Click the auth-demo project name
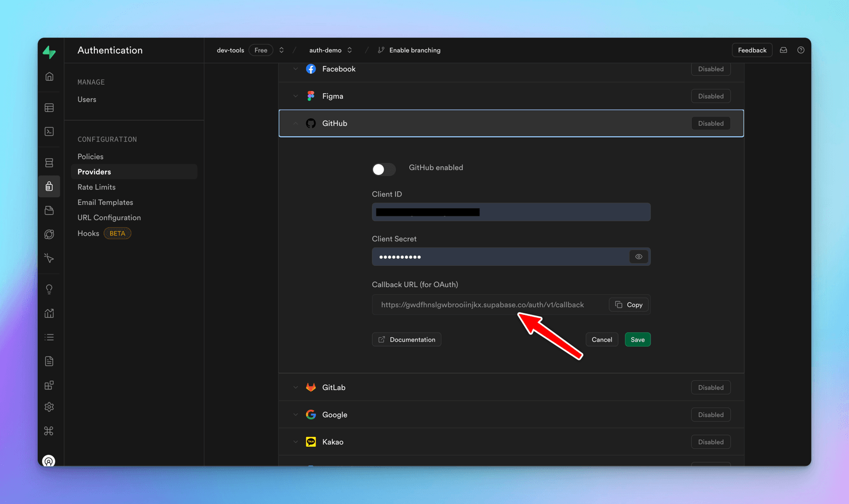Image resolution: width=849 pixels, height=504 pixels. tap(325, 50)
